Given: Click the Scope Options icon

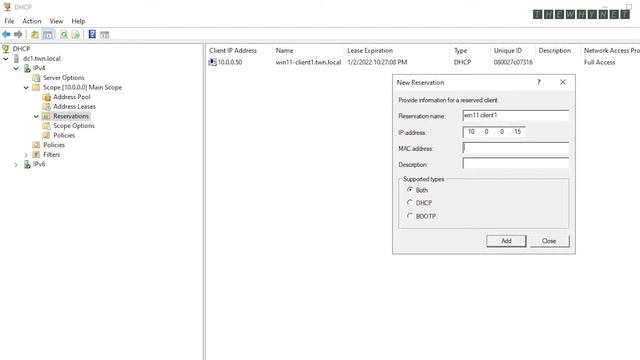Looking at the screenshot, I should click(47, 126).
